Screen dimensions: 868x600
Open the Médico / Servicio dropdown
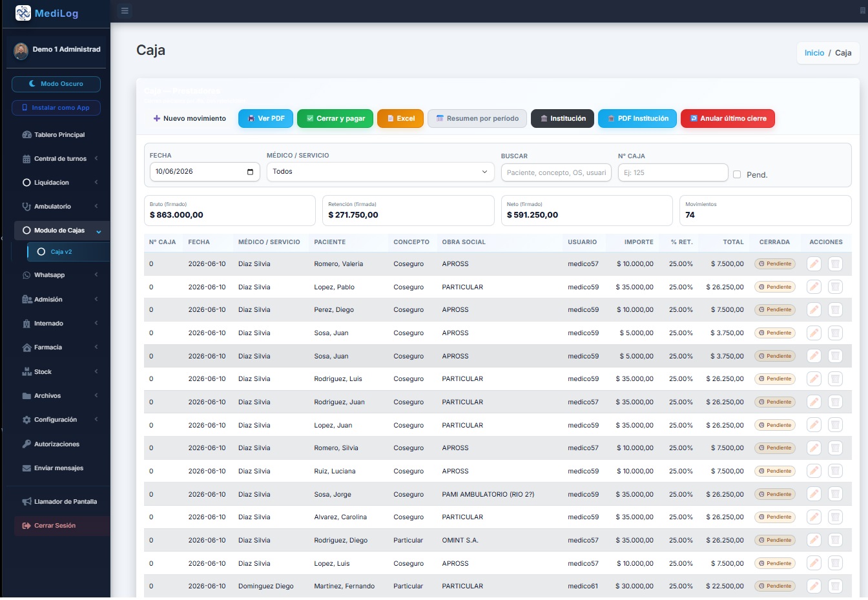380,172
